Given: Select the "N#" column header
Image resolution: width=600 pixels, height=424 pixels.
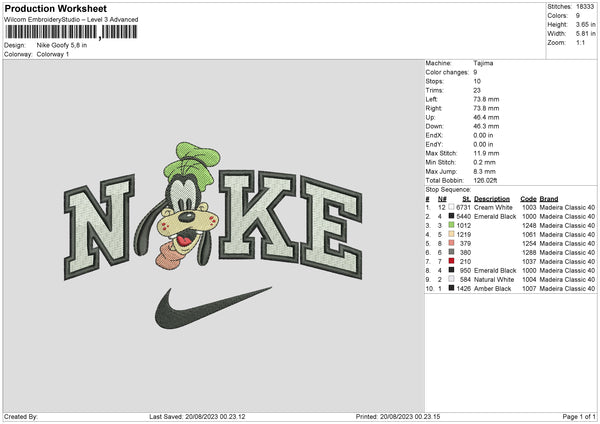Looking at the screenshot, I should (442, 199).
